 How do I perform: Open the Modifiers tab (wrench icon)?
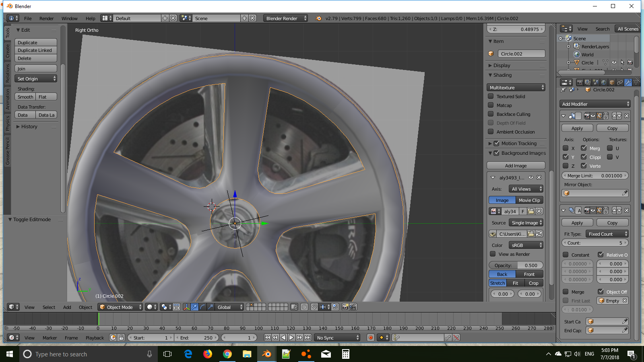(628, 82)
